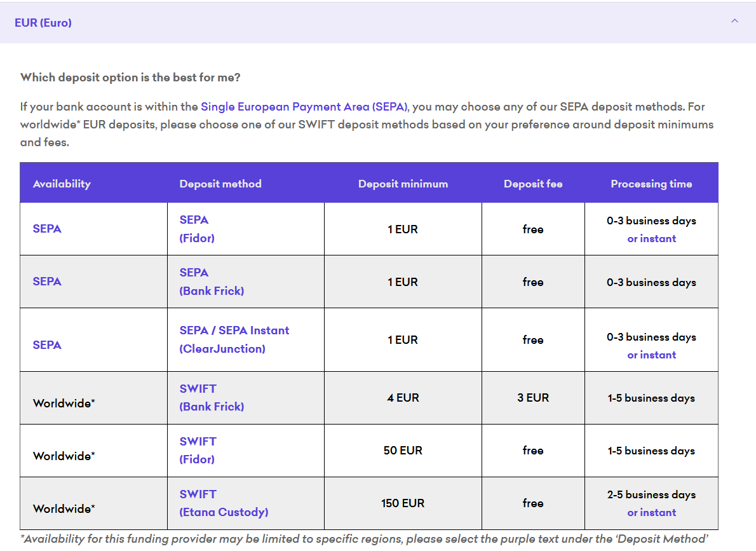Viewport: 756px width, 551px height.
Task: Select the Deposit minimum column header
Action: pyautogui.click(x=403, y=184)
